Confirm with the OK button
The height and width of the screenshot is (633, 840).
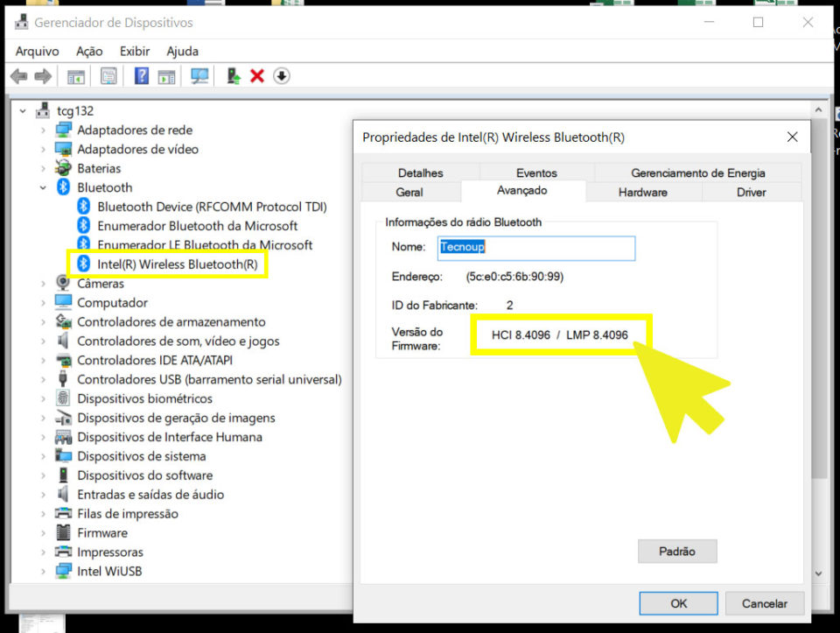(678, 603)
